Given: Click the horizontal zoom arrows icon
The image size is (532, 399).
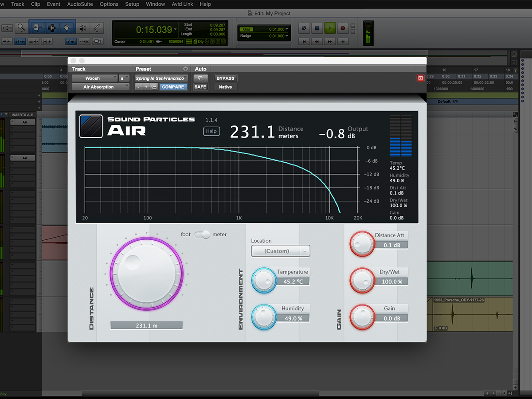Looking at the screenshot, I should 7,28.
